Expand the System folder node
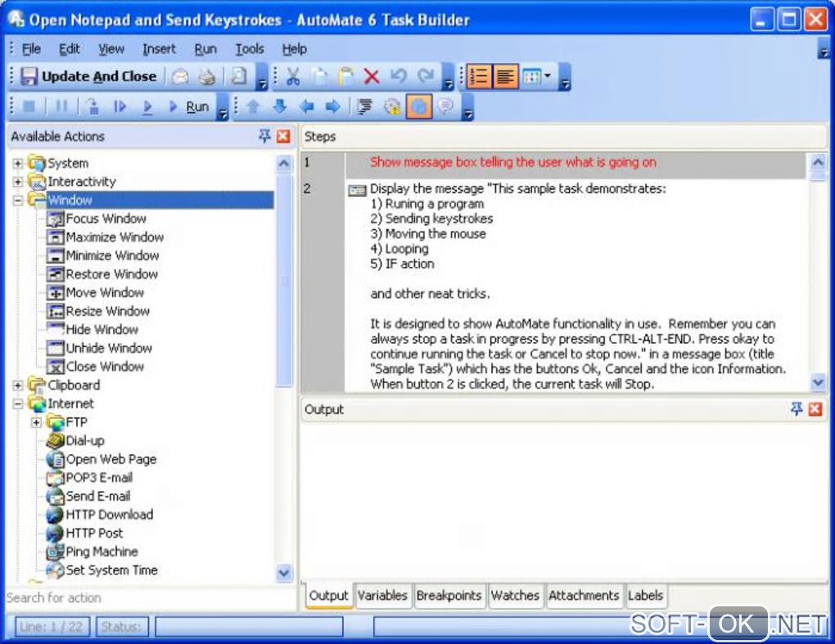Screen dimensions: 835x644 coord(17,164)
